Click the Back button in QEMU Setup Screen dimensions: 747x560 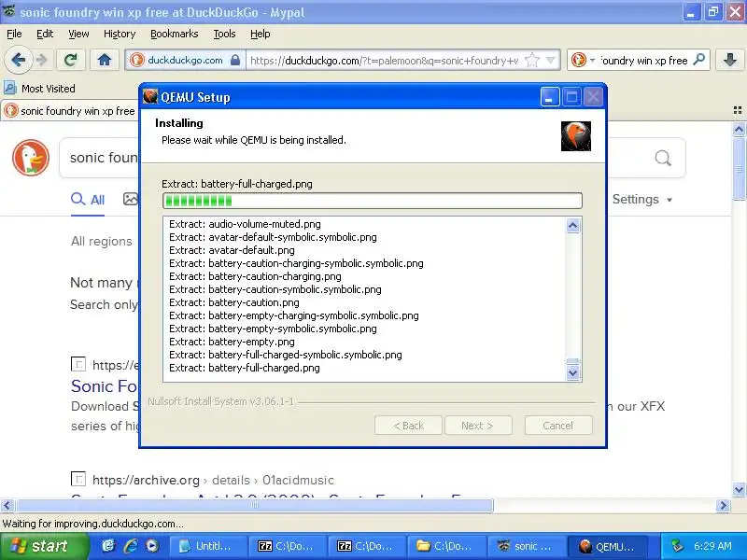click(x=408, y=426)
